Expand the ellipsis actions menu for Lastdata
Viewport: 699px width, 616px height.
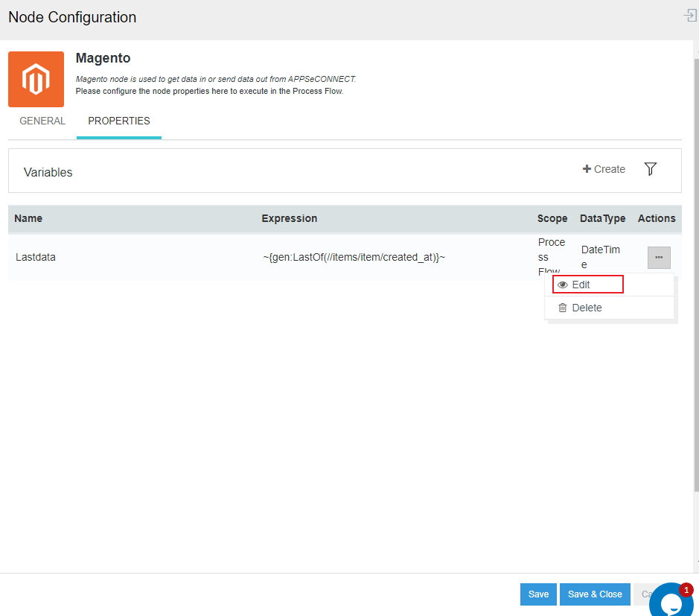(659, 257)
